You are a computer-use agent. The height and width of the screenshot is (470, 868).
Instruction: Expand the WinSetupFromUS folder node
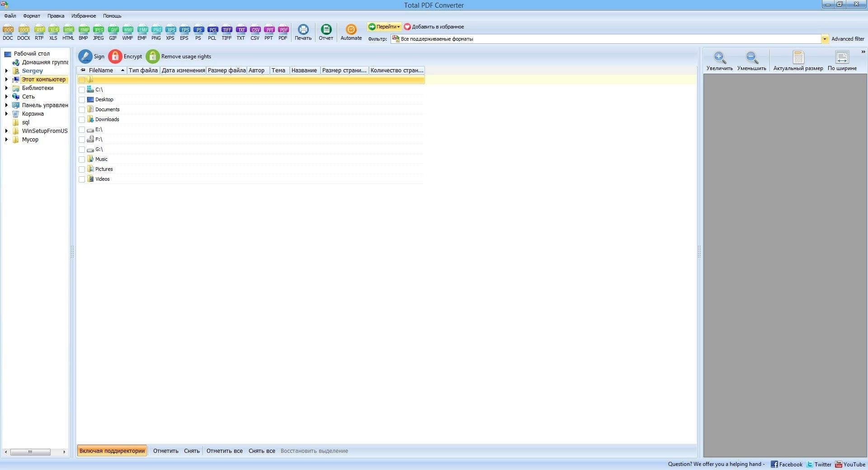tap(6, 131)
